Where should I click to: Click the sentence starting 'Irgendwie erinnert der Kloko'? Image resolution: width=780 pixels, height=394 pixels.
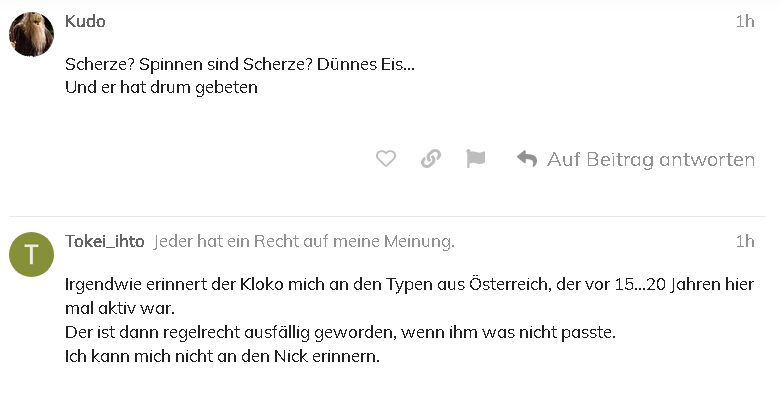409,285
